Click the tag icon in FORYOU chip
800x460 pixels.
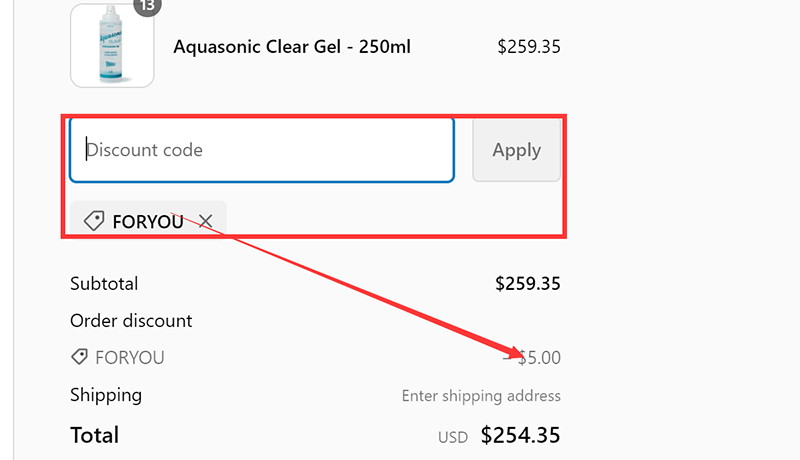pos(94,221)
